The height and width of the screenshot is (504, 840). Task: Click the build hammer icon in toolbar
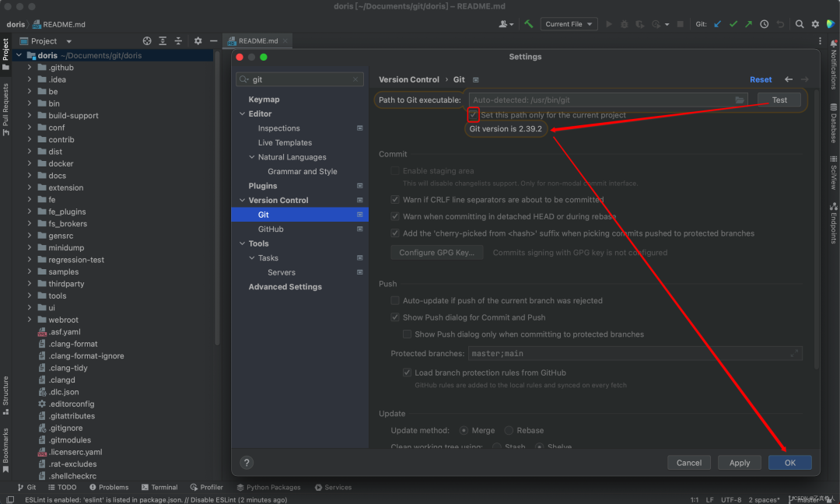(529, 24)
